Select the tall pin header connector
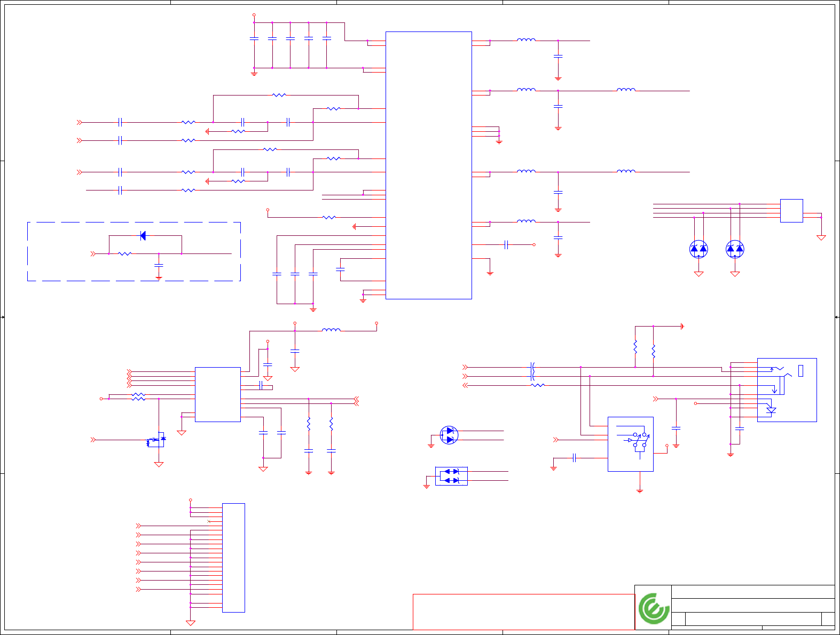 pos(233,558)
